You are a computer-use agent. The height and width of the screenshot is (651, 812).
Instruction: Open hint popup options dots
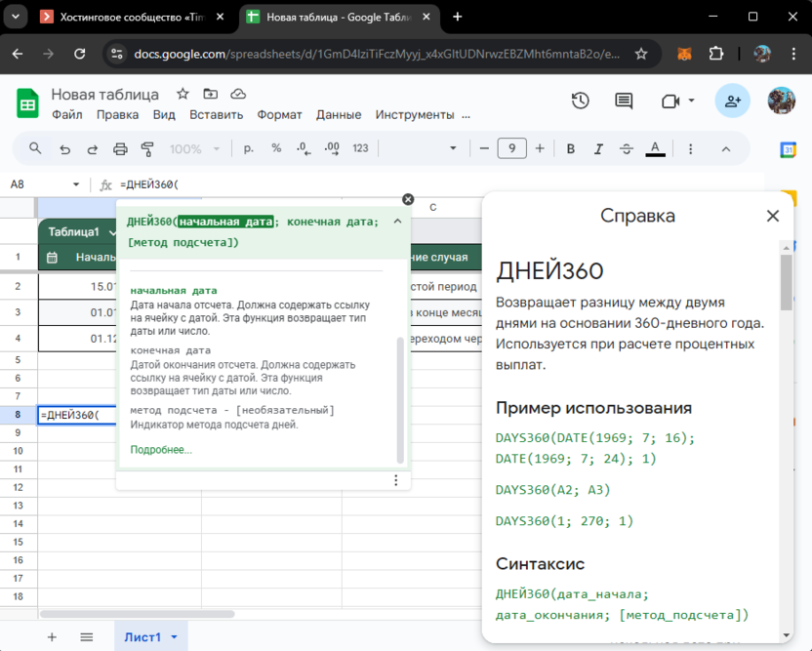[395, 480]
